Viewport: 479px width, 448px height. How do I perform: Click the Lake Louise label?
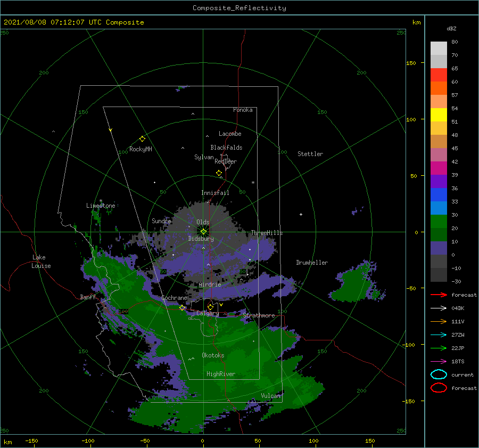click(41, 262)
